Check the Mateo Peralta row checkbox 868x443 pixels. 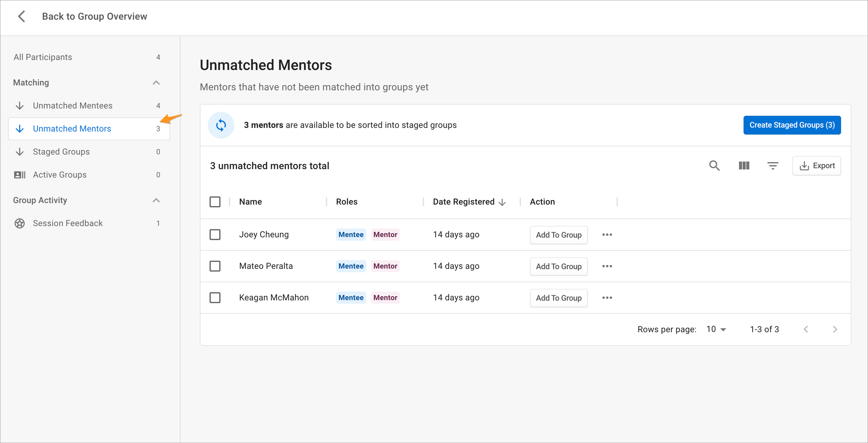pos(215,266)
